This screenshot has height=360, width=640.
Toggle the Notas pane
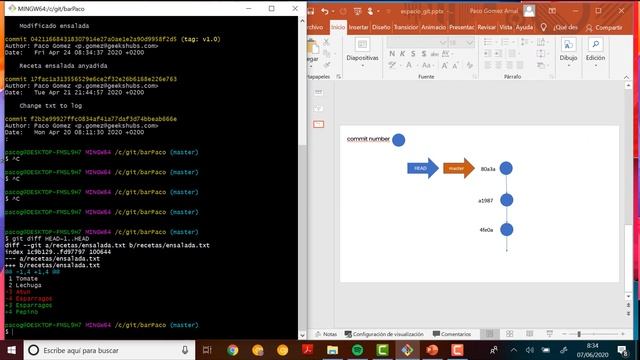326,334
